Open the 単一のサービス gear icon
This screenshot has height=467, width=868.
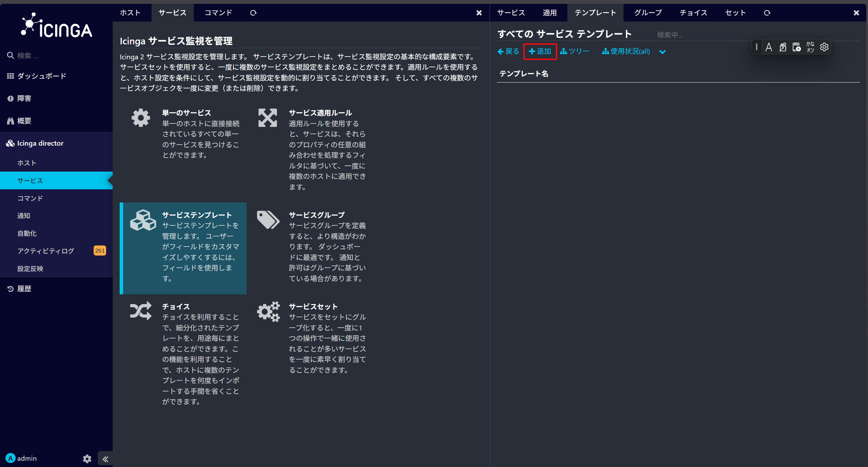[x=141, y=118]
